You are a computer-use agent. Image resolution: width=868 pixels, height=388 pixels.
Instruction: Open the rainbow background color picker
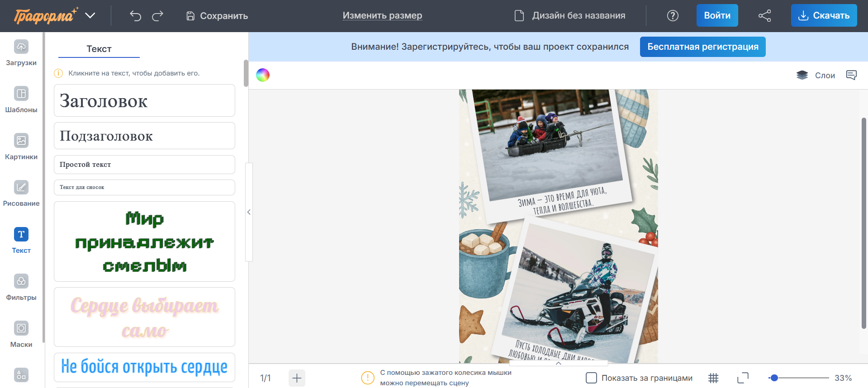pos(263,75)
